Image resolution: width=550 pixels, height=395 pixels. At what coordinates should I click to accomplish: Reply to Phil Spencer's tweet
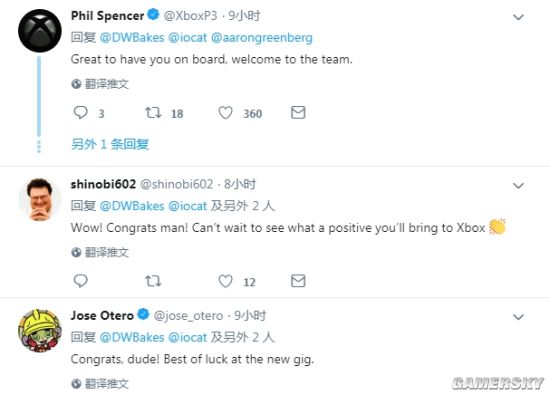tap(81, 113)
